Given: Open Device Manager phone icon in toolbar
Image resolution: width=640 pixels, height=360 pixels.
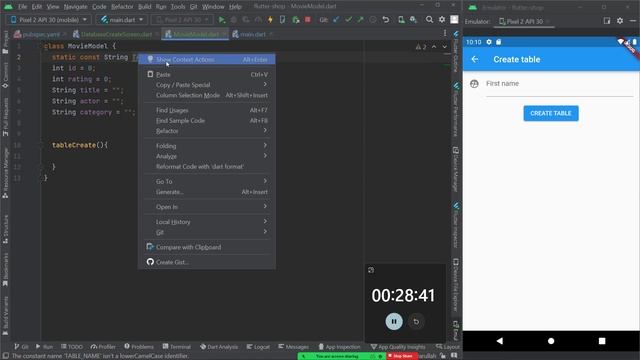Looking at the screenshot, I should pos(401,20).
